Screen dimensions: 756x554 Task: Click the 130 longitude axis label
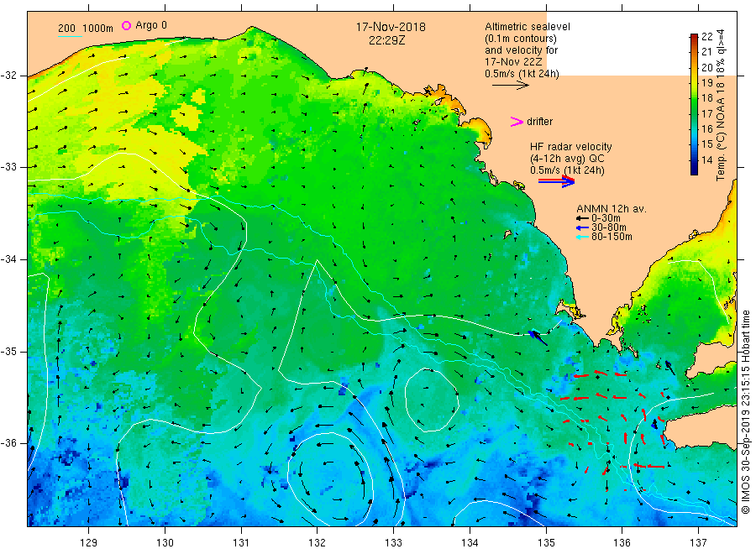(165, 543)
